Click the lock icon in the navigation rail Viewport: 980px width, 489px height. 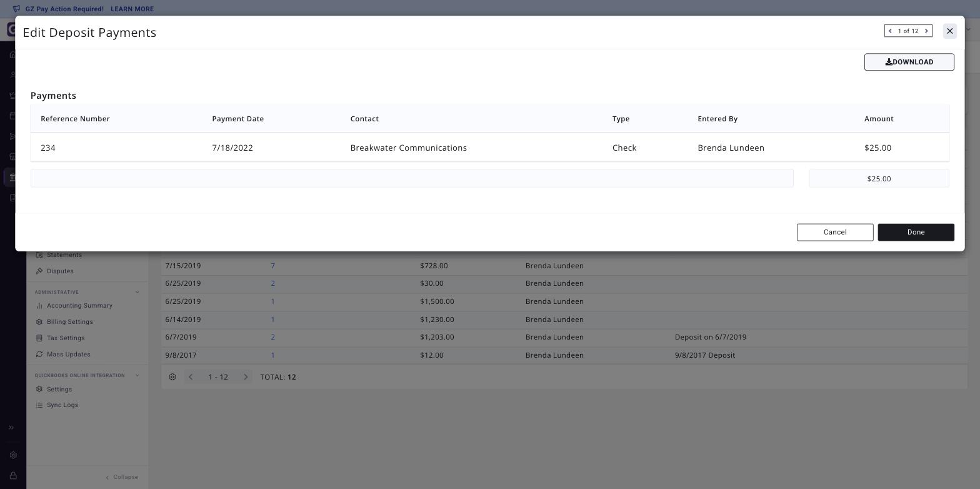(13, 476)
